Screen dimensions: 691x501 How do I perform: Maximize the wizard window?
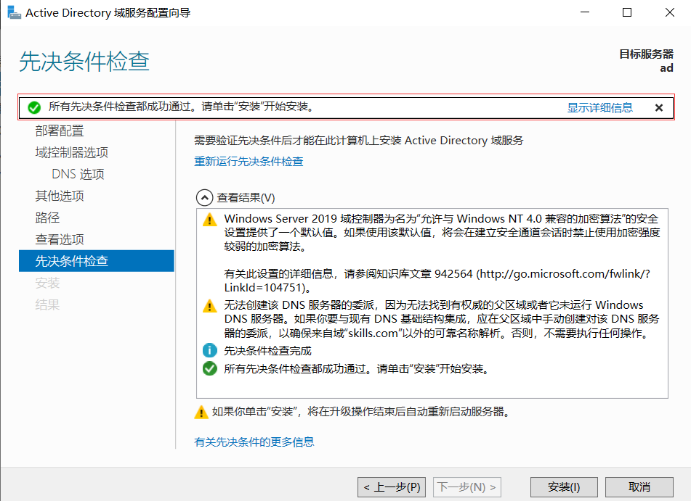click(x=627, y=12)
